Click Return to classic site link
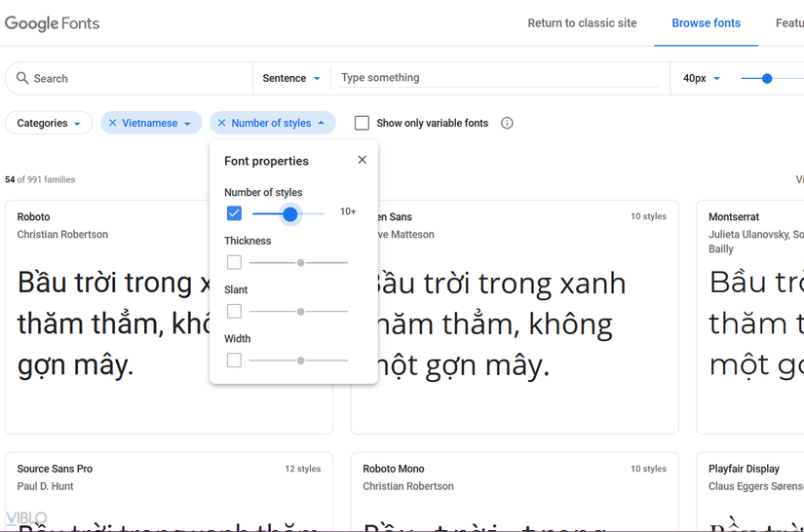Viewport: 804px width, 532px height. click(582, 23)
